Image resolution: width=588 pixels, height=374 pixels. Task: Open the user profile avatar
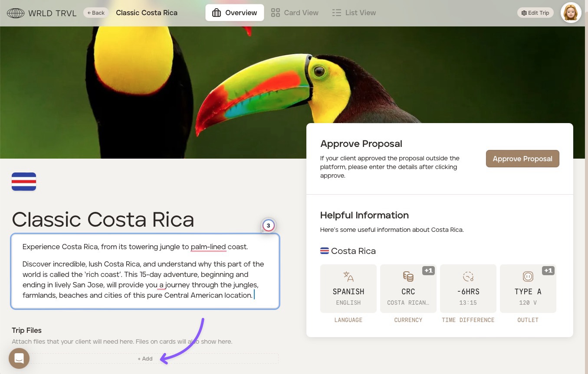tap(571, 13)
